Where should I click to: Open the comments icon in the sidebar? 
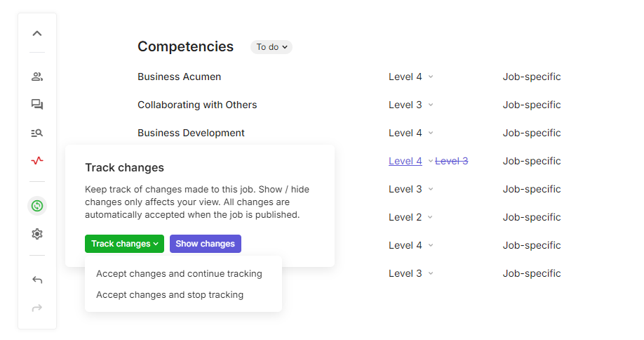click(37, 105)
